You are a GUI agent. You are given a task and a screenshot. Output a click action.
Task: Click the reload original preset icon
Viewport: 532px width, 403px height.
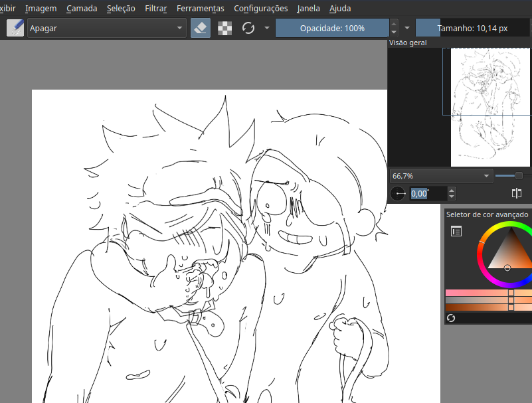click(x=248, y=28)
